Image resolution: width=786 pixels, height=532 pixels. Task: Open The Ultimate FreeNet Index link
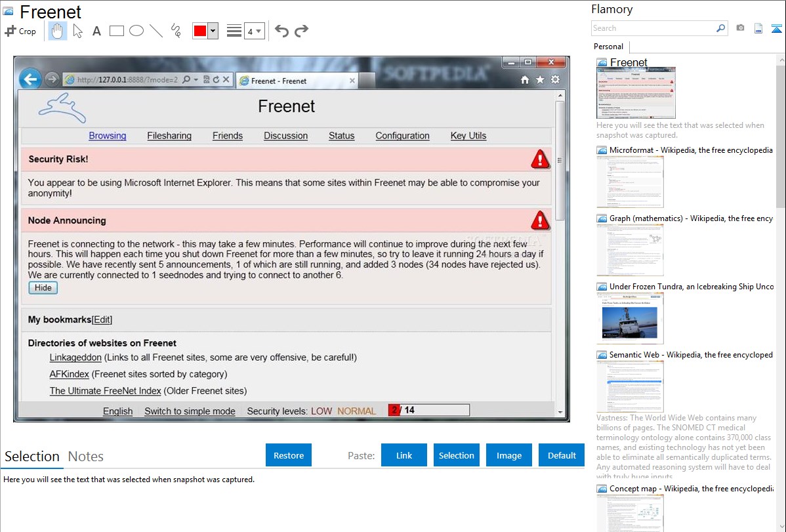[x=105, y=391]
